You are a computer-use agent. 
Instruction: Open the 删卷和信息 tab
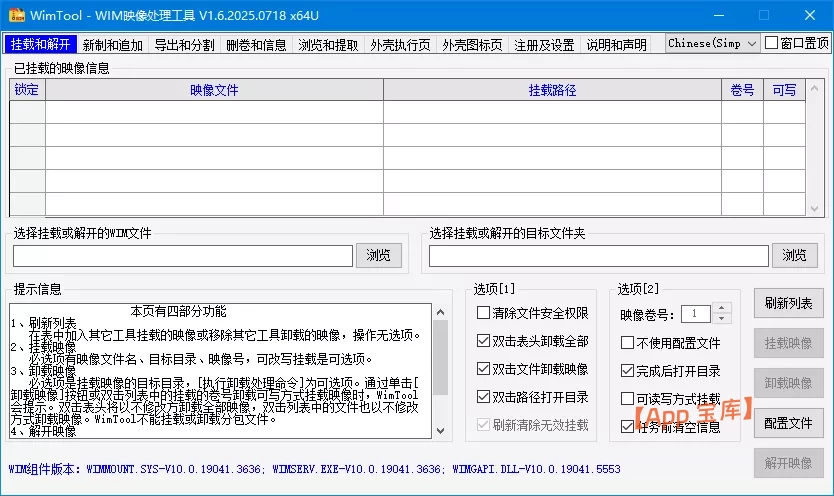pyautogui.click(x=256, y=45)
